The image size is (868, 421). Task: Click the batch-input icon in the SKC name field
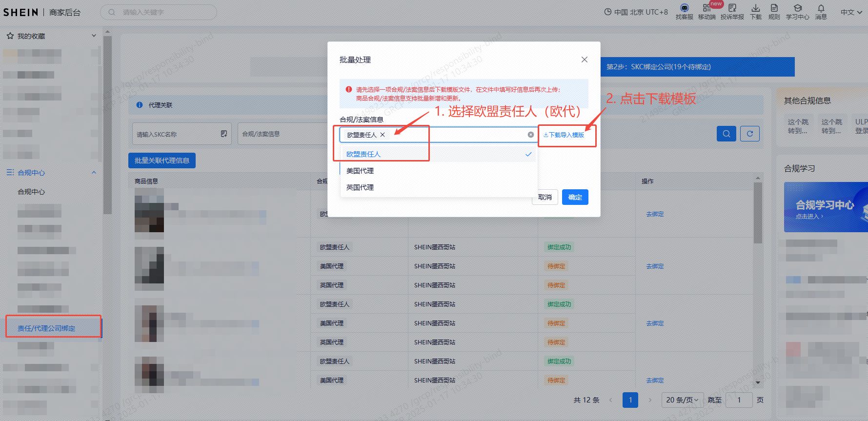[x=224, y=134]
